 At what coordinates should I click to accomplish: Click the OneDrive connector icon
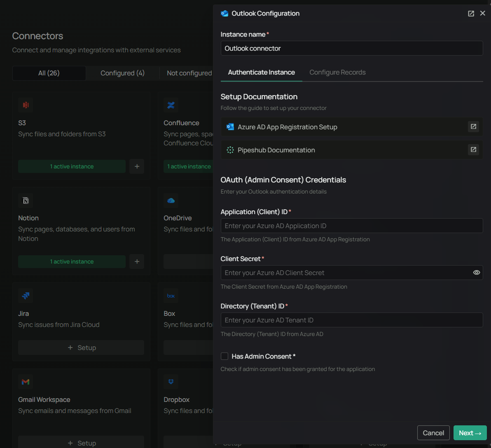tap(171, 201)
